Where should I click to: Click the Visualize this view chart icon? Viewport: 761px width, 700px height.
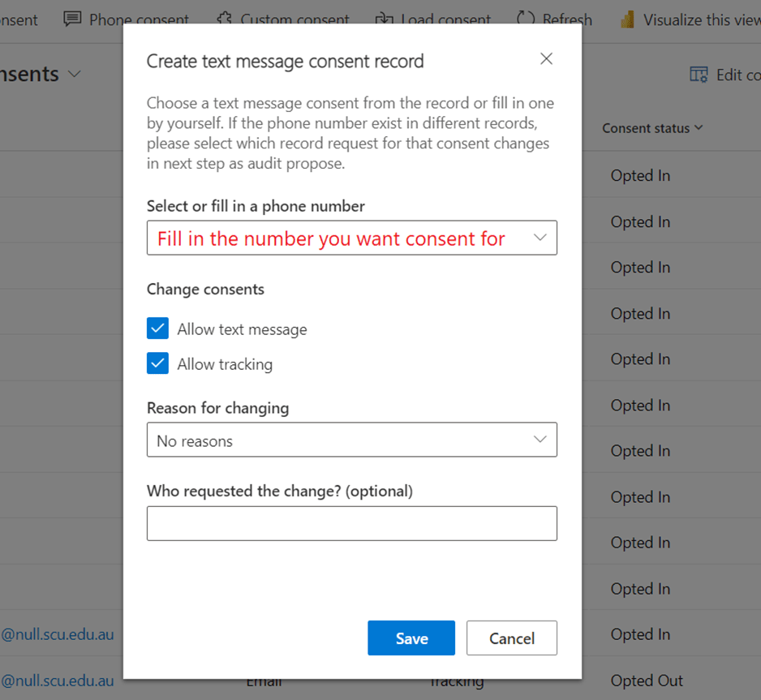click(626, 19)
